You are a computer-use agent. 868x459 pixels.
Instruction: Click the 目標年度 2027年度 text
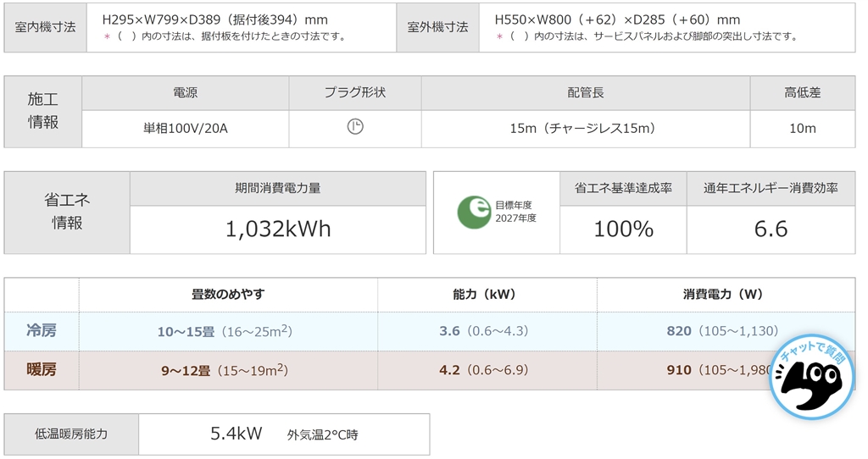(515, 212)
